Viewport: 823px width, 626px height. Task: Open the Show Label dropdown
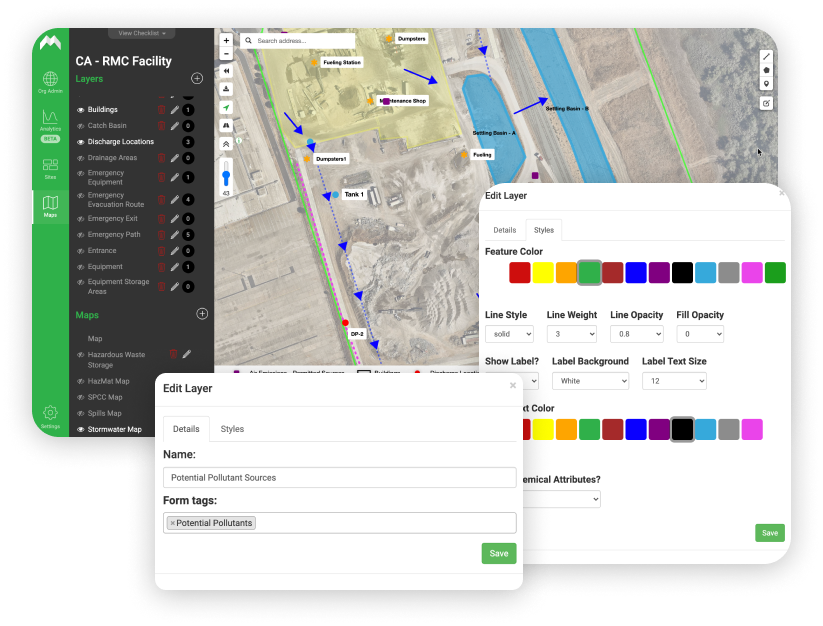click(529, 381)
